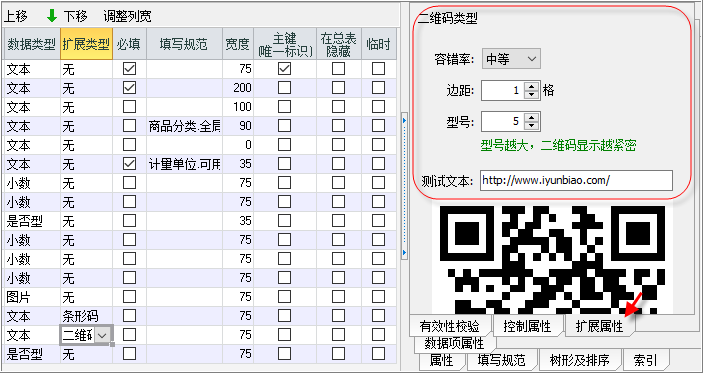This screenshot has height=373, width=703.
Task: Click the width cell showing 200
Action: tap(238, 88)
